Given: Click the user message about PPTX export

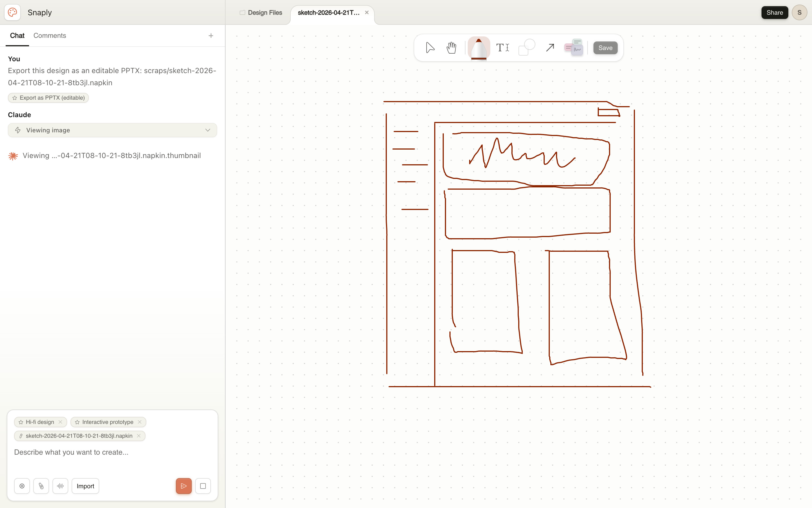Looking at the screenshot, I should coord(112,76).
